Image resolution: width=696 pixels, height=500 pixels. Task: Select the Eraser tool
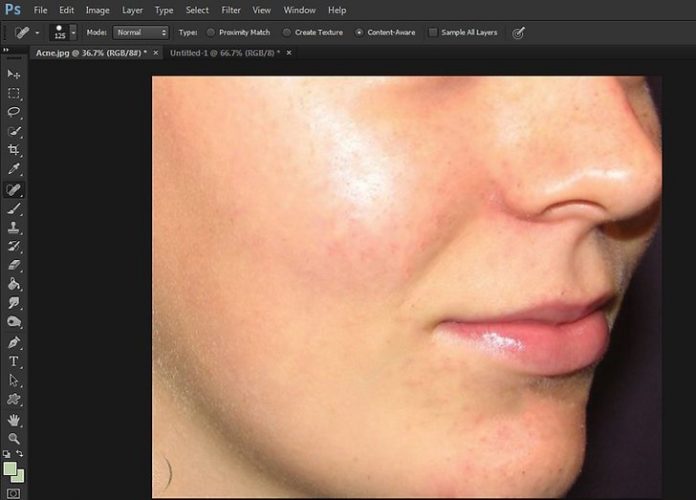click(14, 265)
